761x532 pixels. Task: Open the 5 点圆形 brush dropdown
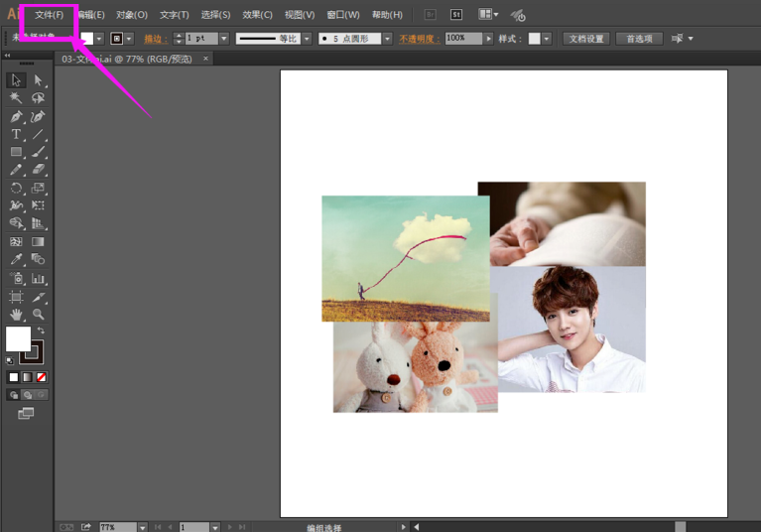387,39
